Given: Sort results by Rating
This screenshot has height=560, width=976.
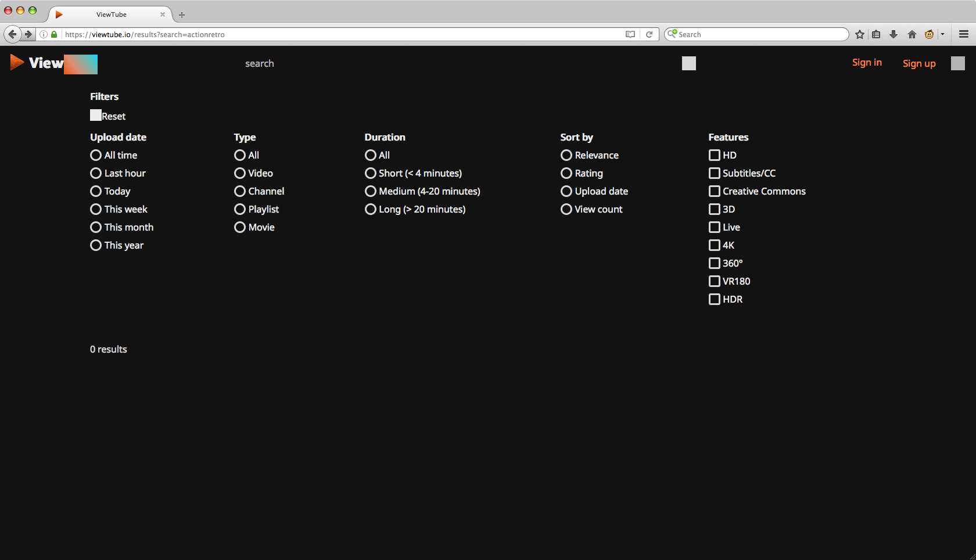Looking at the screenshot, I should point(582,173).
